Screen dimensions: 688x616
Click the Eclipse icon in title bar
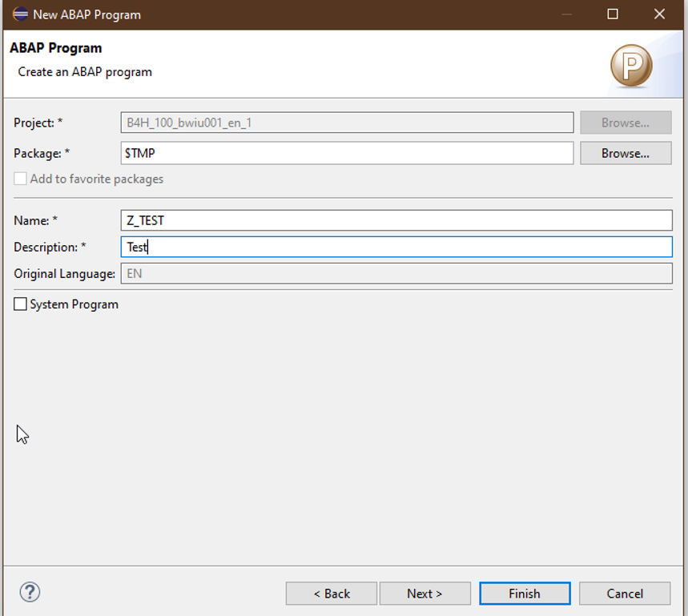(20, 14)
